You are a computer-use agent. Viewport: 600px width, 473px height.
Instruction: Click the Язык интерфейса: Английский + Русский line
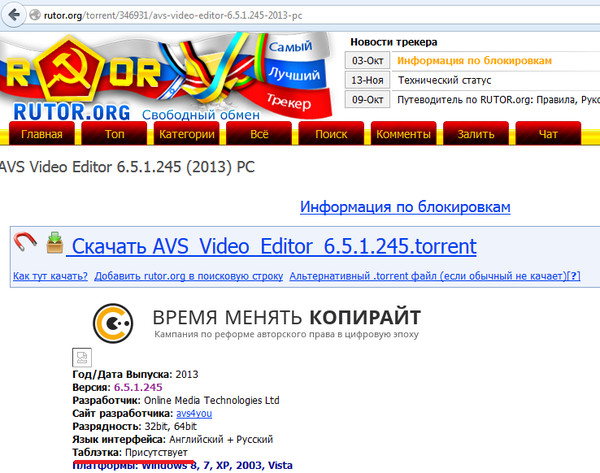click(x=173, y=439)
